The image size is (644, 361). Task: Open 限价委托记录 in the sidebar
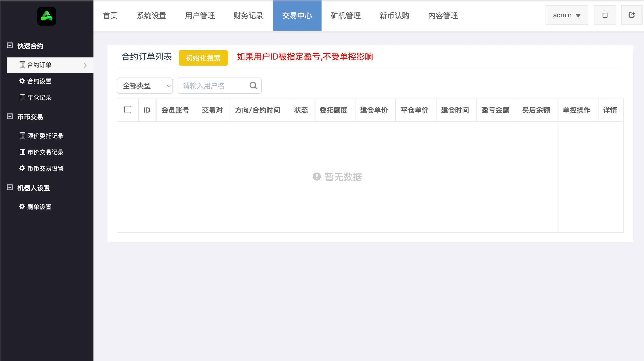click(50, 136)
